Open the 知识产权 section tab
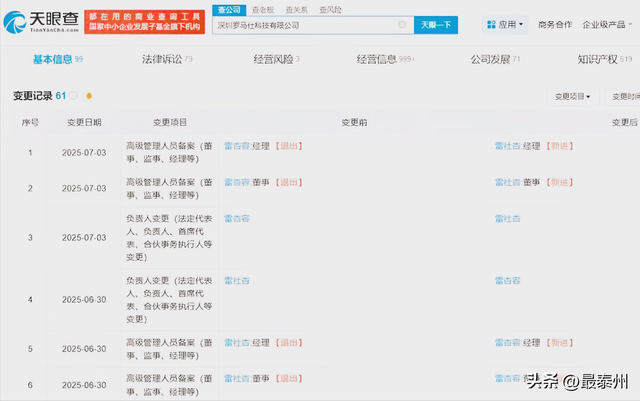This screenshot has height=401, width=640. click(x=604, y=60)
